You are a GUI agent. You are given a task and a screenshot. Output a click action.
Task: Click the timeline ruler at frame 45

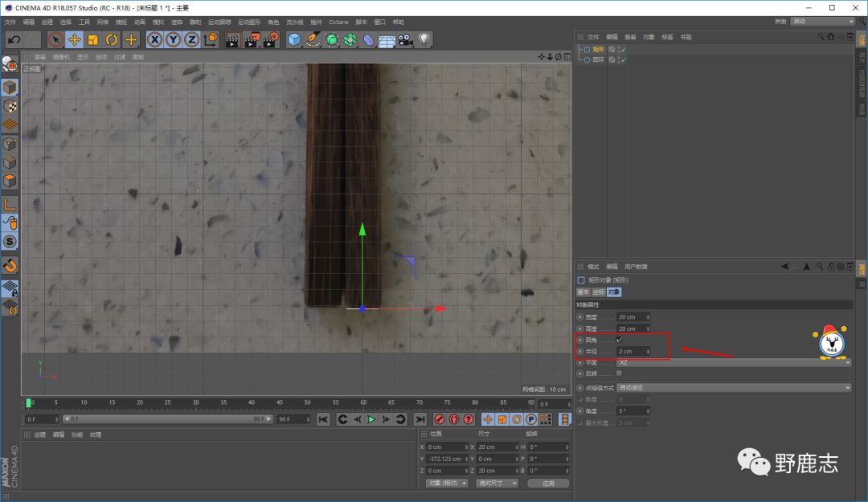280,403
